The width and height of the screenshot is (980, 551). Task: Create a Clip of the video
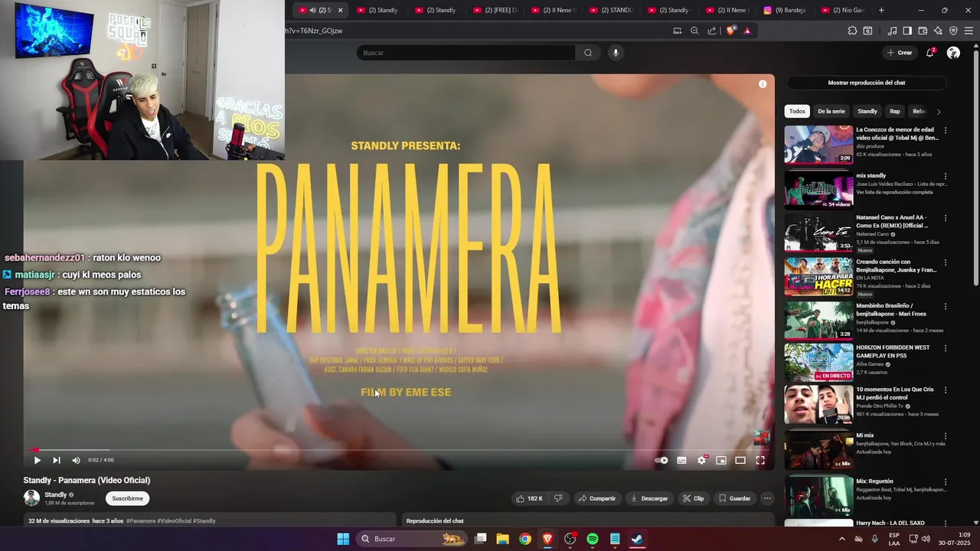coord(693,498)
